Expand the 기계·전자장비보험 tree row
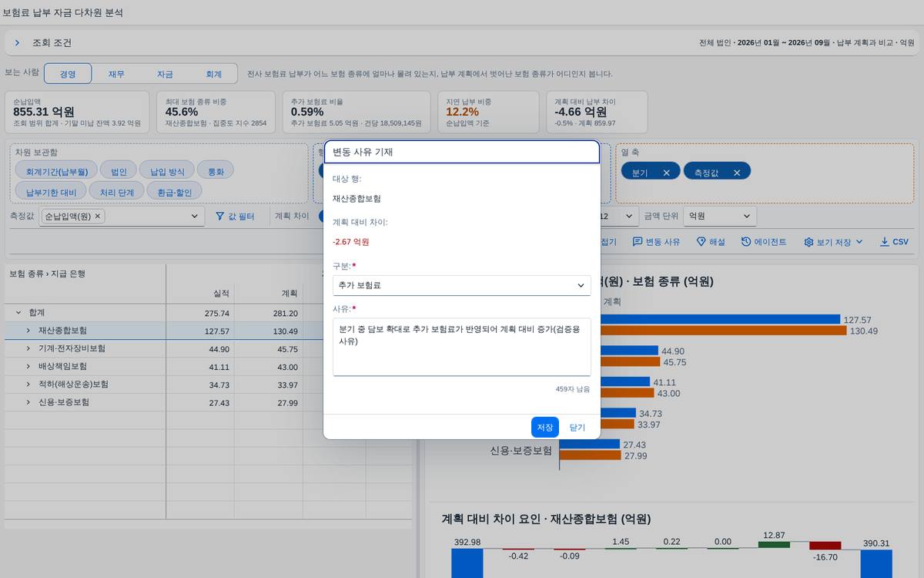 pos(28,348)
